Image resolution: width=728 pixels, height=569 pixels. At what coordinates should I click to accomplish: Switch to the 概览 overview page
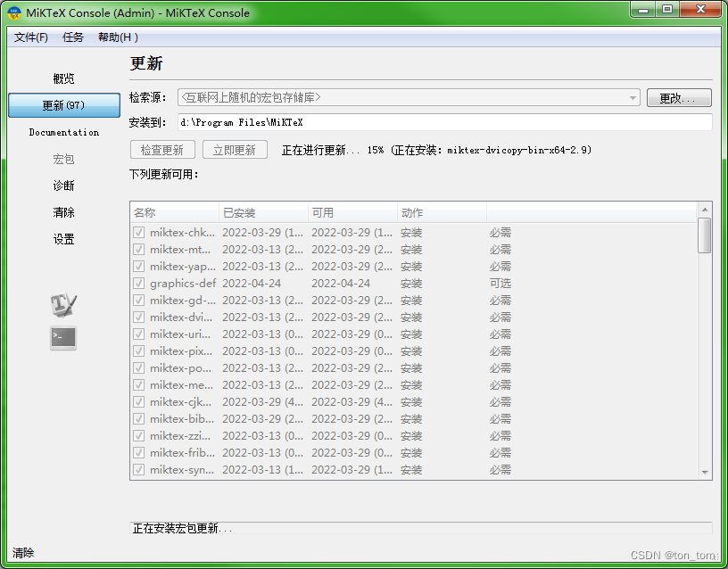click(63, 78)
